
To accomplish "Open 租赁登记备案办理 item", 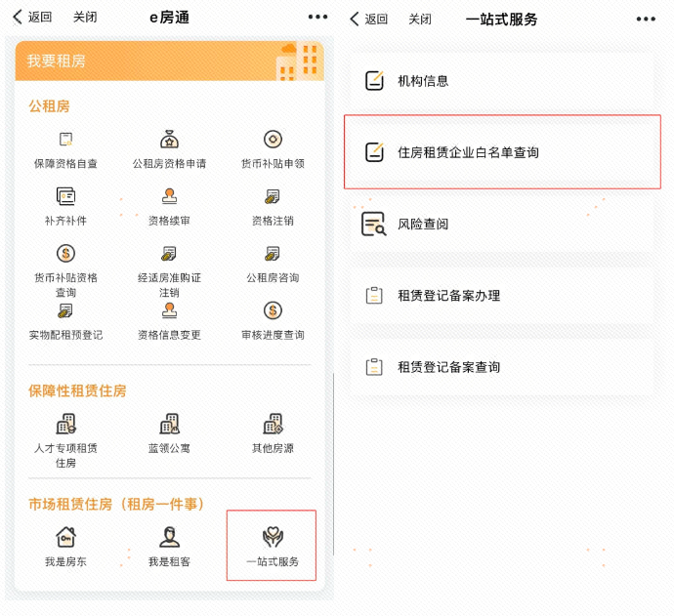I will point(502,296).
